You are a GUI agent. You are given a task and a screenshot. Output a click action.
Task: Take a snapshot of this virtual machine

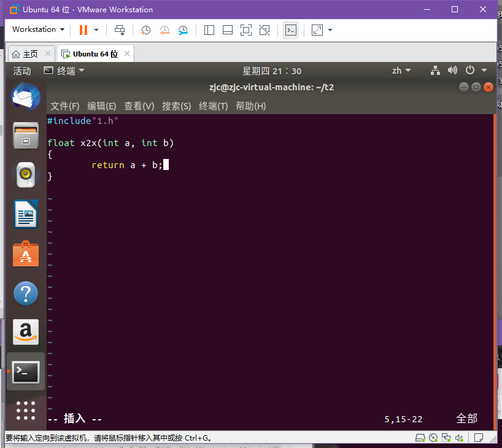(145, 30)
